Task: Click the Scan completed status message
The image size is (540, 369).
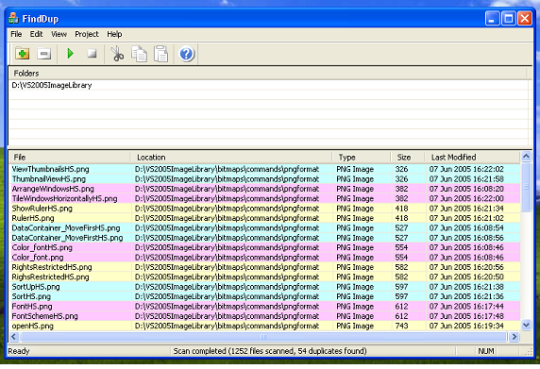Action: [x=270, y=351]
